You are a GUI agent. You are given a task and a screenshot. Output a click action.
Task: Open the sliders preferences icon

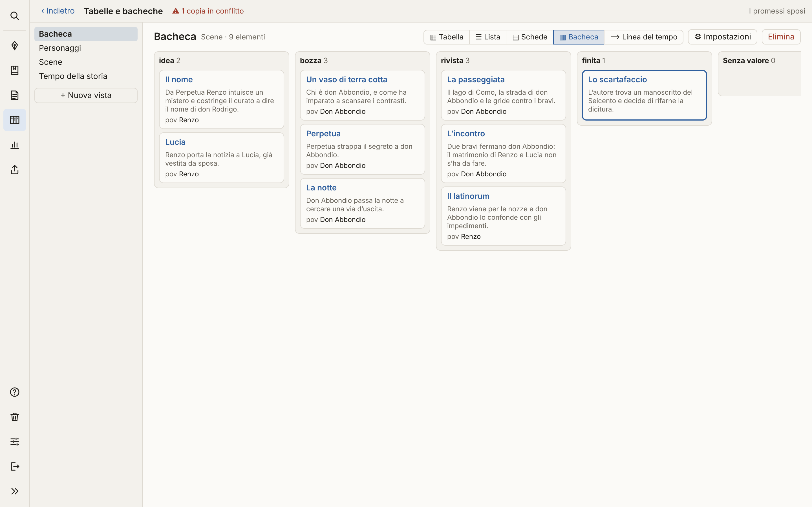[x=14, y=442]
